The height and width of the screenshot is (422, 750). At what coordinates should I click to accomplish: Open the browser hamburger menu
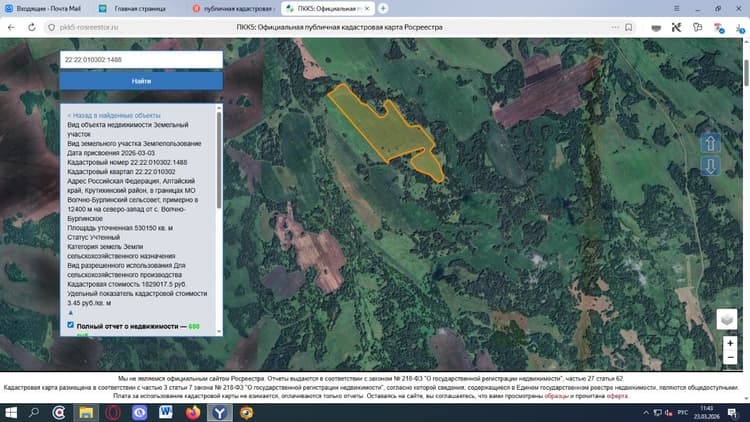tap(676, 9)
